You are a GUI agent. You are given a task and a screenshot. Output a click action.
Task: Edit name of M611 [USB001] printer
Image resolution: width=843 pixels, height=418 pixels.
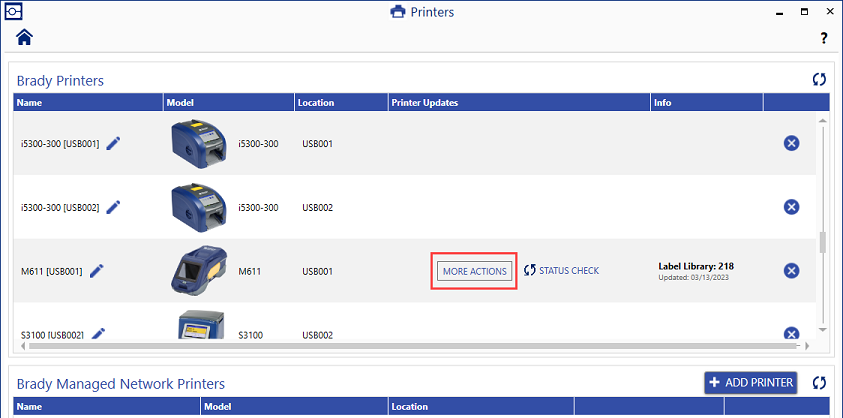97,271
